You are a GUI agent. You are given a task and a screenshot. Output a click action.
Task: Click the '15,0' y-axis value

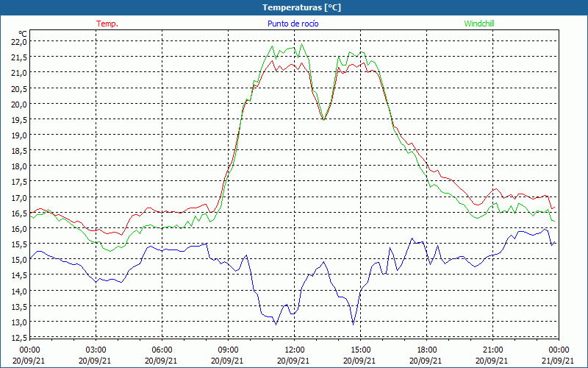[x=18, y=260]
